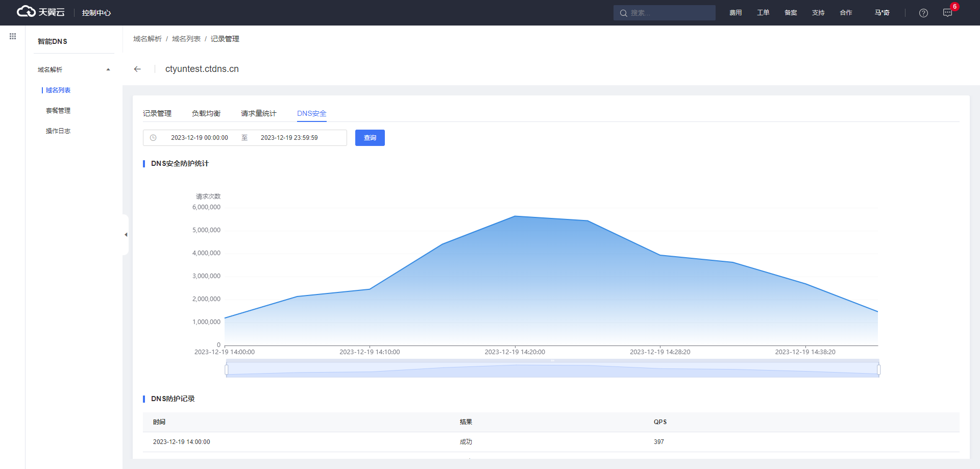Viewport: 980px width, 469px height.
Task: Click the chart peak near 14:20:00
Action: pyautogui.click(x=515, y=216)
